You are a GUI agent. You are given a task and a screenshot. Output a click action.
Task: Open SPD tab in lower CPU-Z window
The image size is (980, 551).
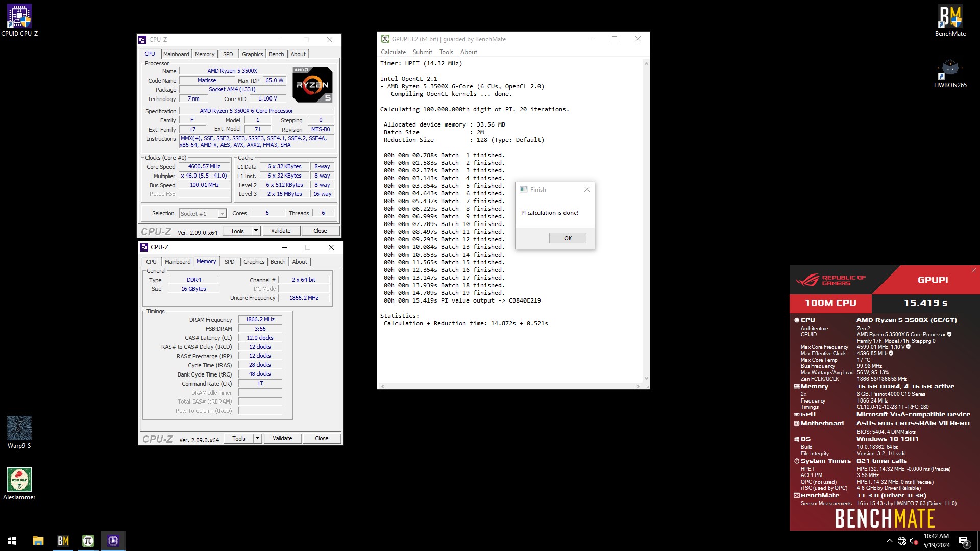(230, 262)
